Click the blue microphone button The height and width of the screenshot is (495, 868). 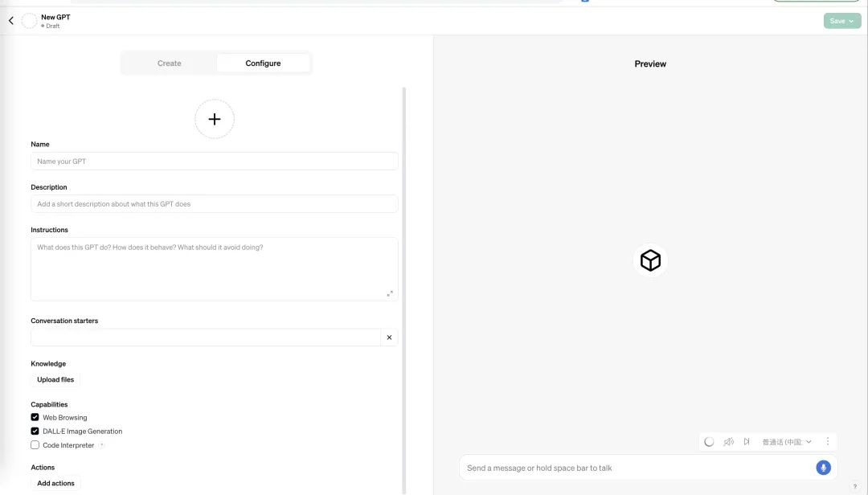coord(823,468)
